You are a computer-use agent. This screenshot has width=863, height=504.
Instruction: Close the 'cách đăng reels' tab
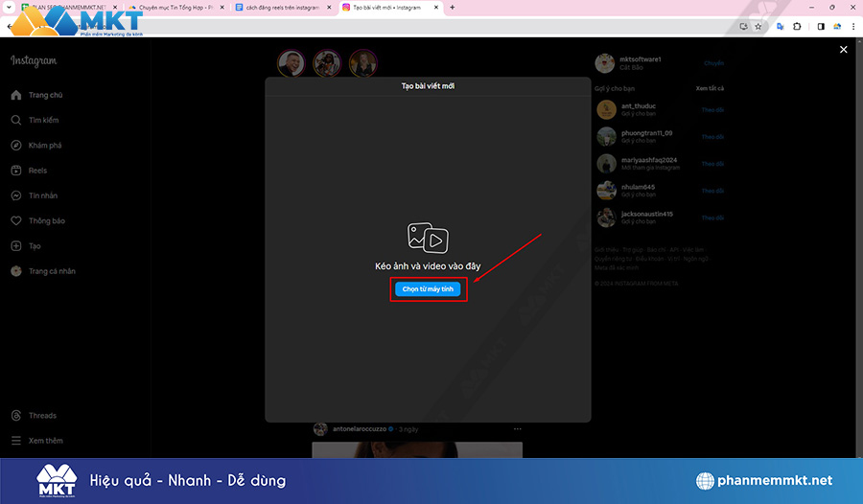[x=329, y=8]
